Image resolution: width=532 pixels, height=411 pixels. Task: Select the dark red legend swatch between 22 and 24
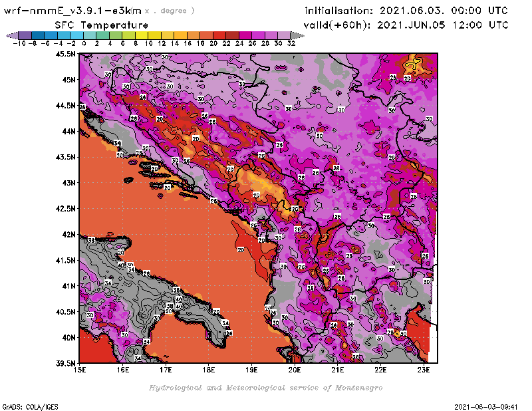point(232,35)
